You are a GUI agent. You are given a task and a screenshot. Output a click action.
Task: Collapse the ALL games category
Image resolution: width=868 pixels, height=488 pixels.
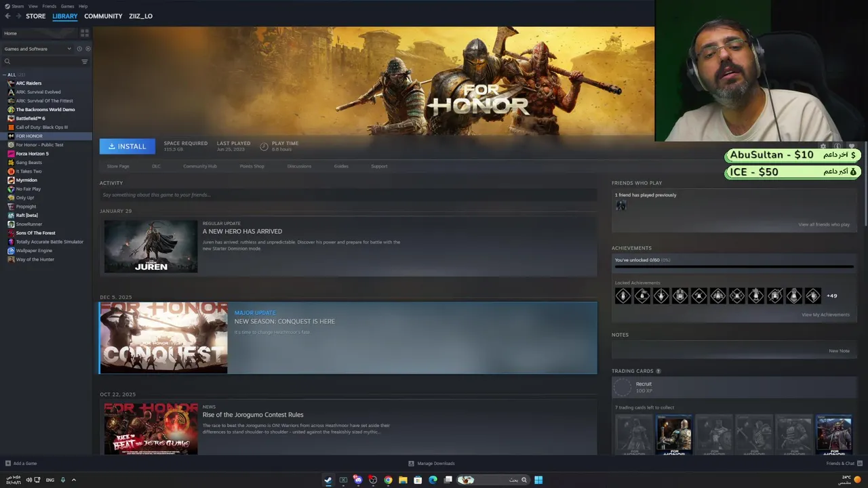5,75
